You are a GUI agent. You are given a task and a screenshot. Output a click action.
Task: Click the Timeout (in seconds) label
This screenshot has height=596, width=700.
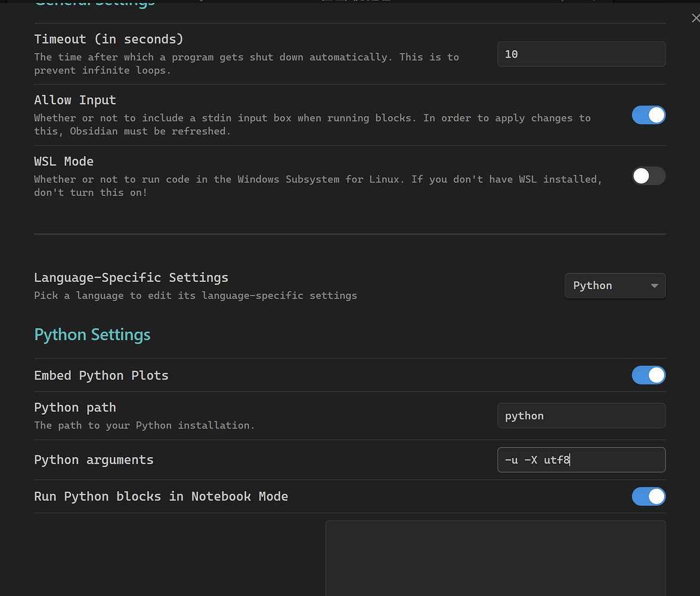click(x=109, y=39)
